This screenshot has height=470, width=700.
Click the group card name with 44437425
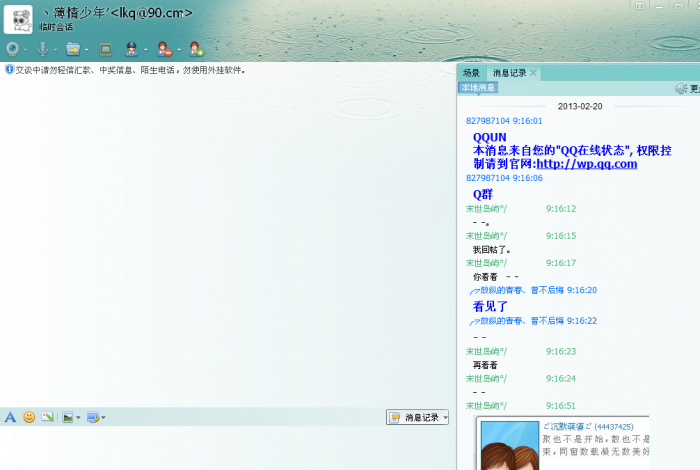coord(588,427)
